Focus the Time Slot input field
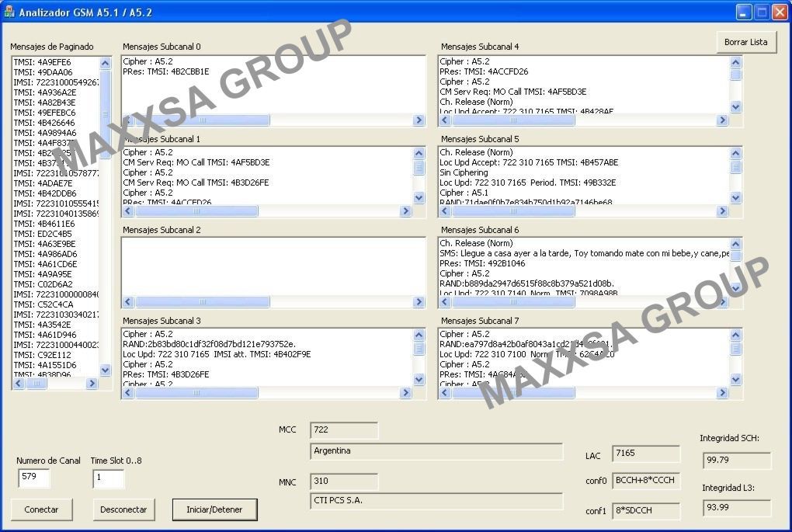 tap(108, 478)
